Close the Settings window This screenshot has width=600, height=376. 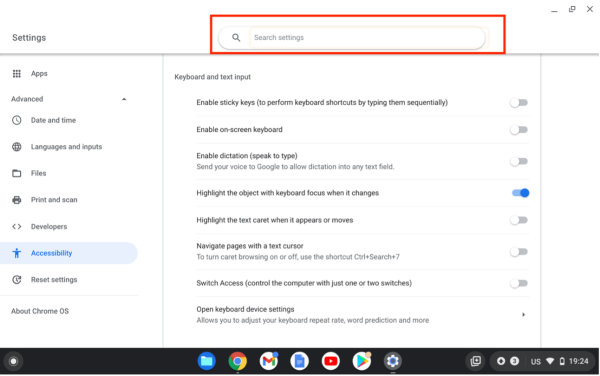coord(590,9)
